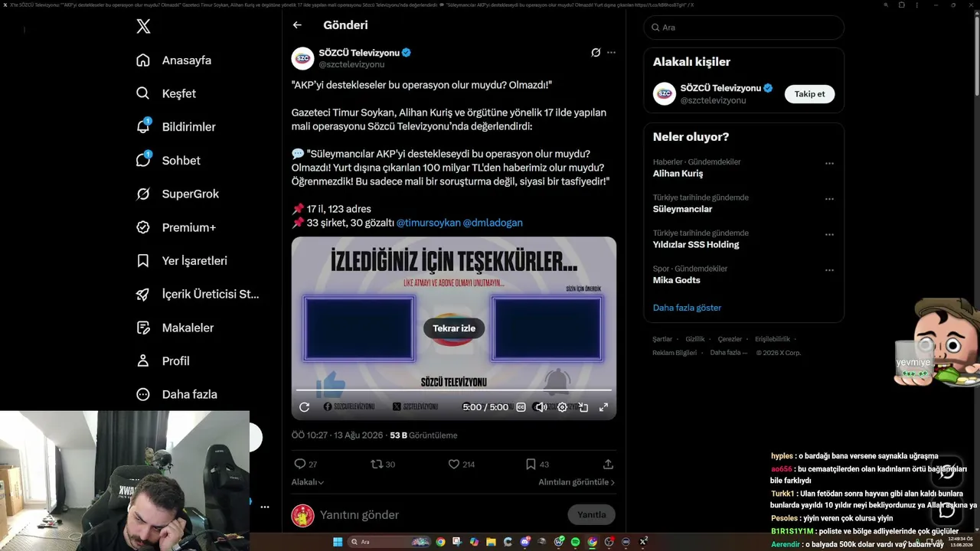Open the Çerezler footer link
The width and height of the screenshot is (980, 551).
pyautogui.click(x=730, y=339)
